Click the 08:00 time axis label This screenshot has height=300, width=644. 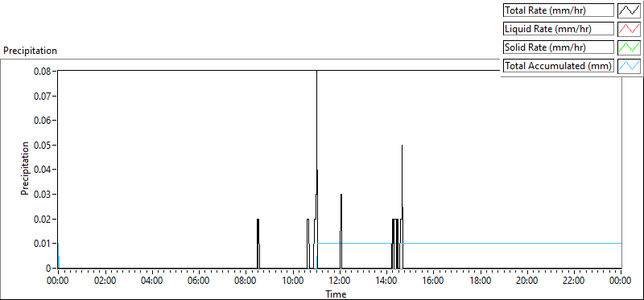pos(246,281)
